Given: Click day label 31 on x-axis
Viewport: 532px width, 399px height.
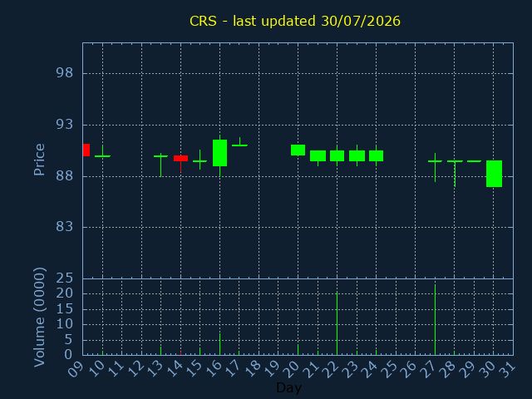Looking at the screenshot, I should click(x=506, y=368).
